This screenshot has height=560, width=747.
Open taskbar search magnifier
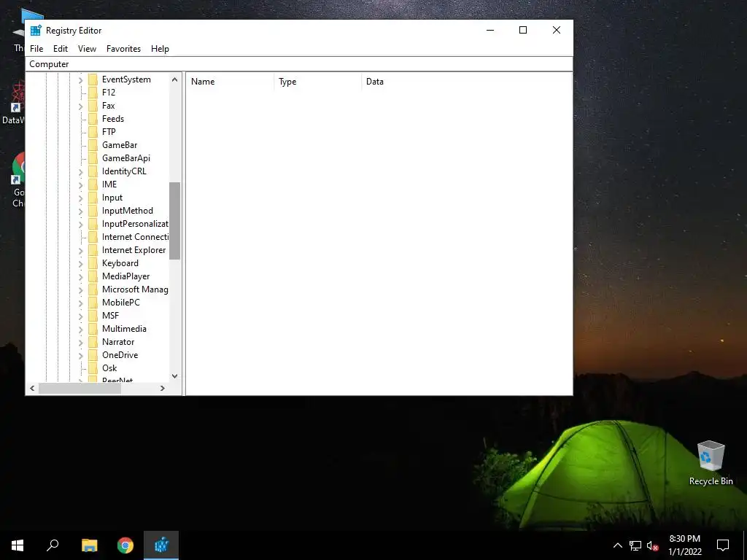(53, 545)
